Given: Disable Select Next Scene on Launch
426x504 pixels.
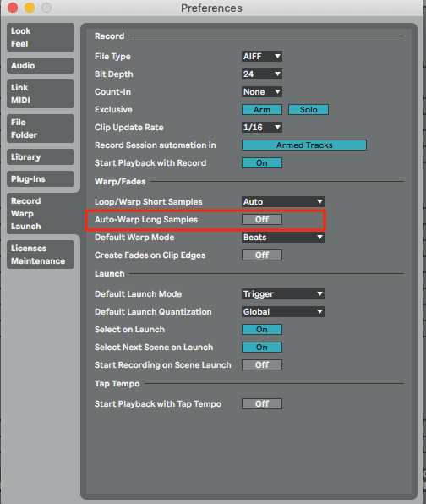Looking at the screenshot, I should coord(262,348).
